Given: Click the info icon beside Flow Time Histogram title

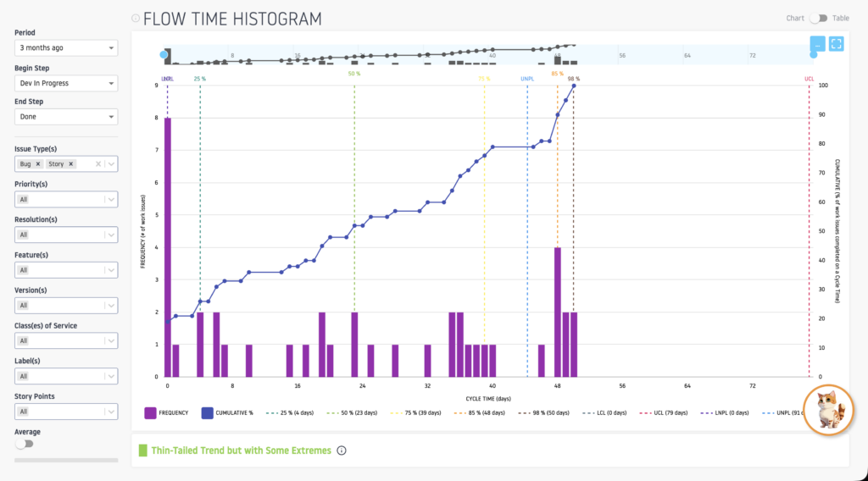Looking at the screenshot, I should click(x=136, y=18).
